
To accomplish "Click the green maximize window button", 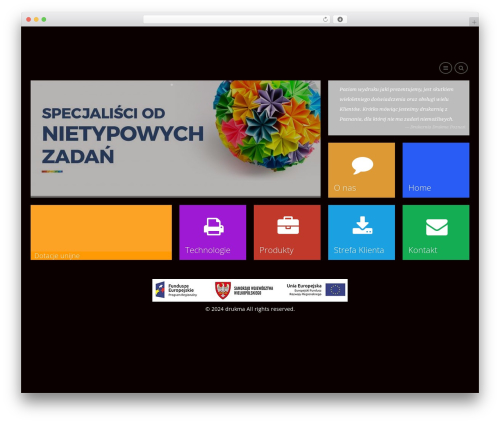I will pos(44,19).
